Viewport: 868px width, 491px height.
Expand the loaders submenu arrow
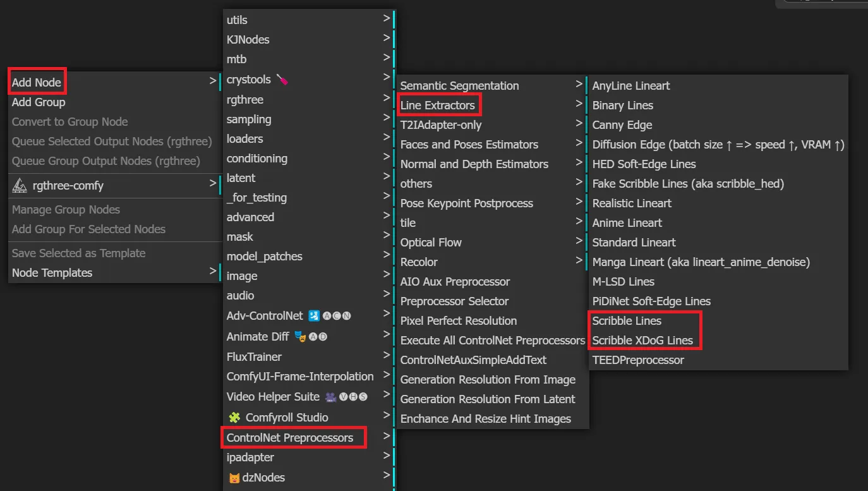point(387,138)
